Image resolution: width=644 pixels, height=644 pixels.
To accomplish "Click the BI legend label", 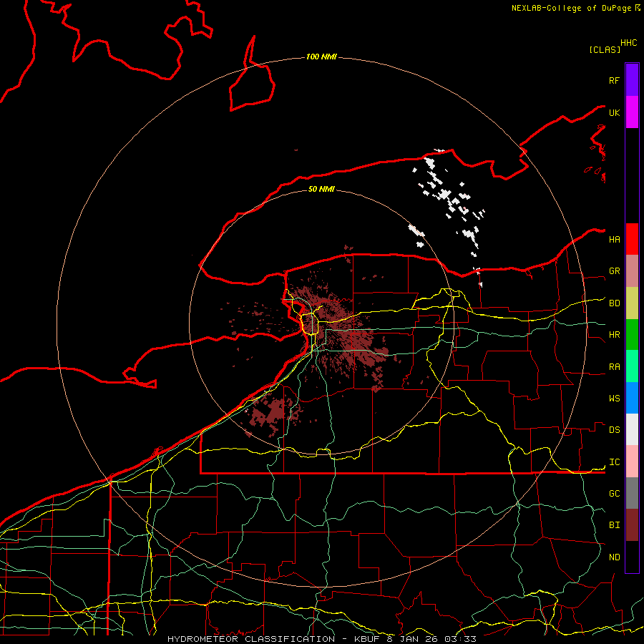I will pos(614,525).
